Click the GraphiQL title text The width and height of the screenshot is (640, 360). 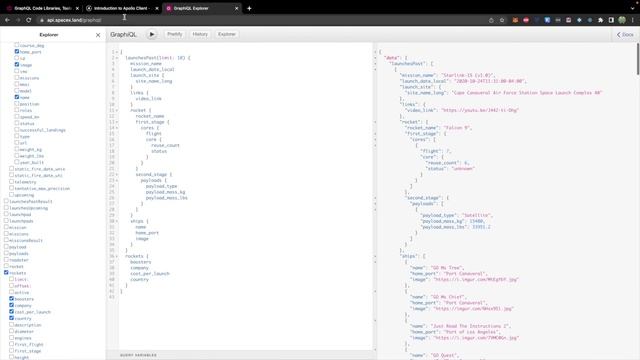pos(123,35)
